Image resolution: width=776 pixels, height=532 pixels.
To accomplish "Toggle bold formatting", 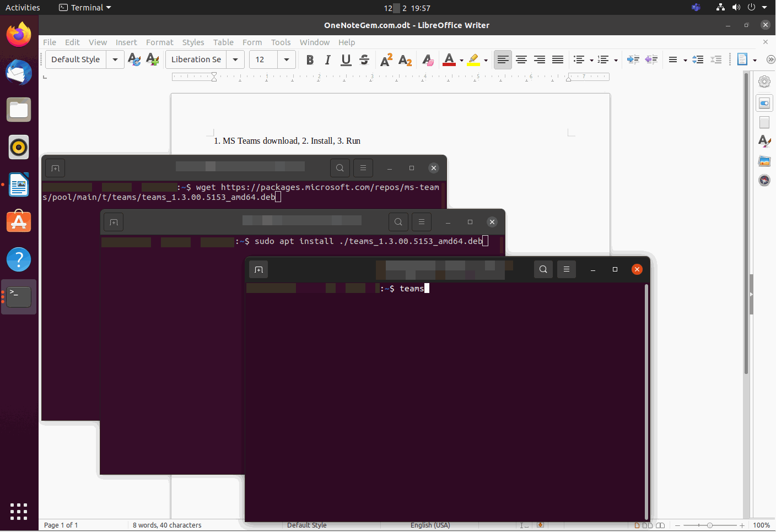I will click(x=310, y=59).
